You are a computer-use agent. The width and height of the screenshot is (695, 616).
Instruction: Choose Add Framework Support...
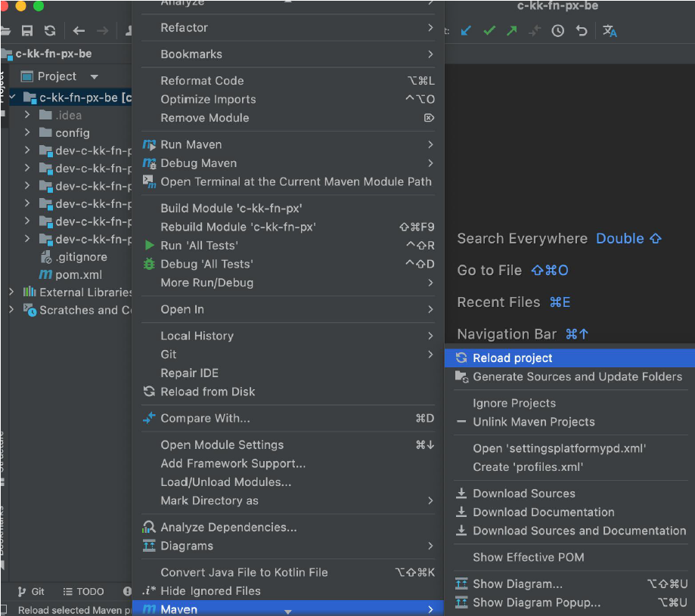tap(288, 463)
